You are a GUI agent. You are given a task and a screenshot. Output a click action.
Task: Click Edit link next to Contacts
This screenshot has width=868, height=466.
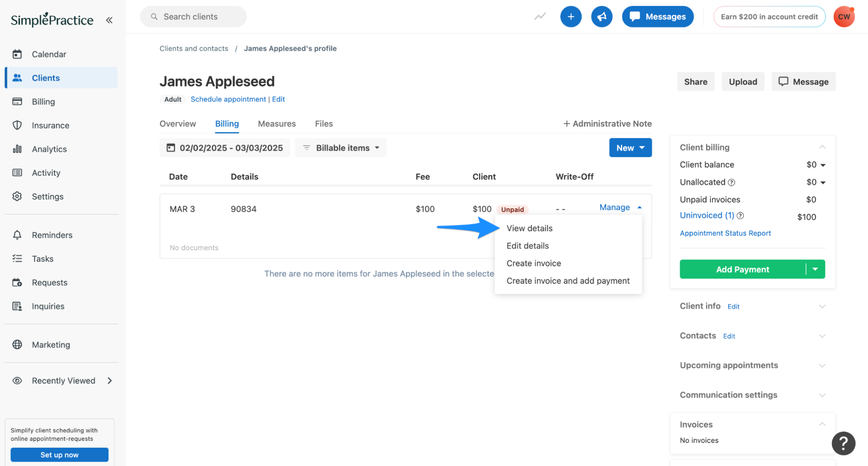click(729, 336)
